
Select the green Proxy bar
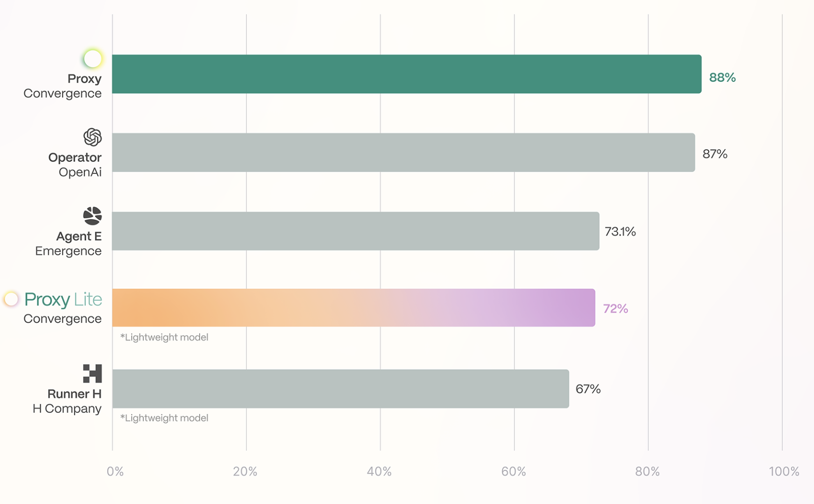(407, 74)
